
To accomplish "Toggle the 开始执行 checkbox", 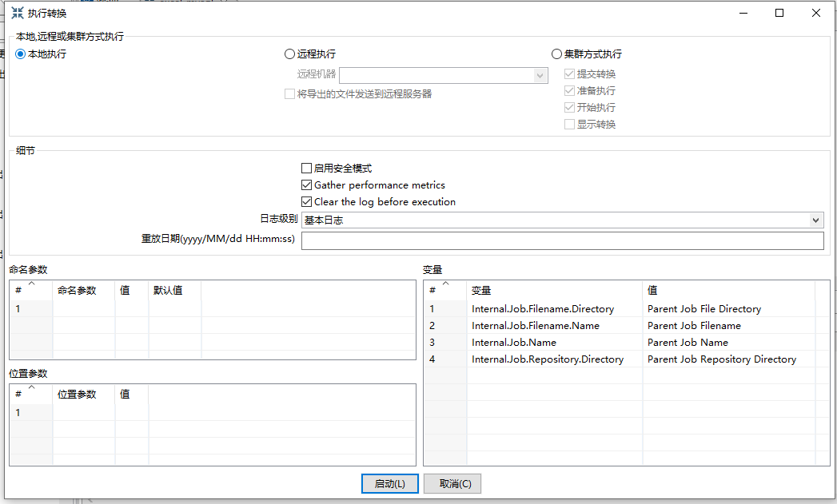I will 569,107.
